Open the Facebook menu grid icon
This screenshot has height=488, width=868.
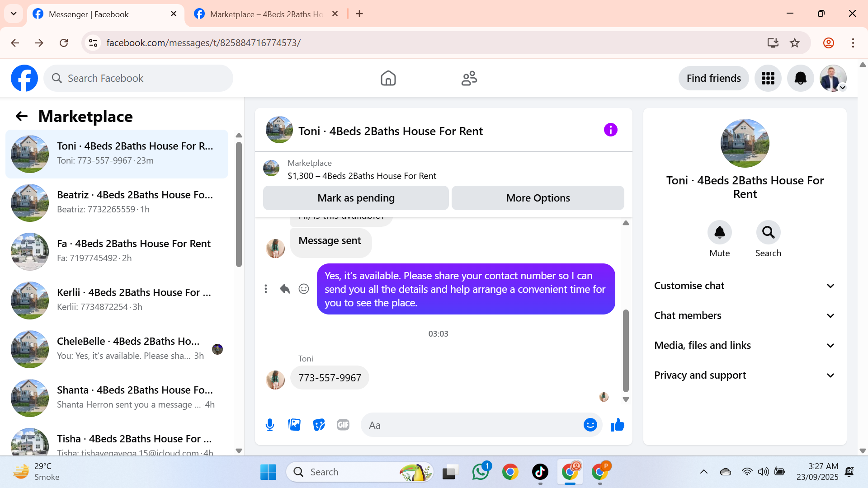pos(768,78)
